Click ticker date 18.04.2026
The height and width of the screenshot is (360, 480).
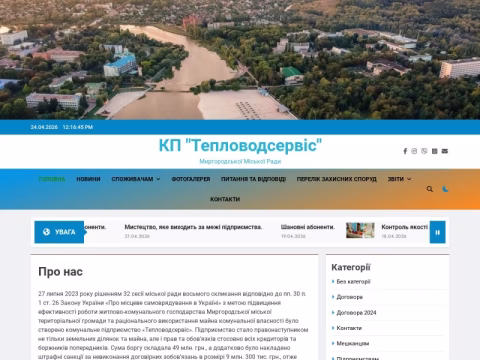tap(394, 236)
